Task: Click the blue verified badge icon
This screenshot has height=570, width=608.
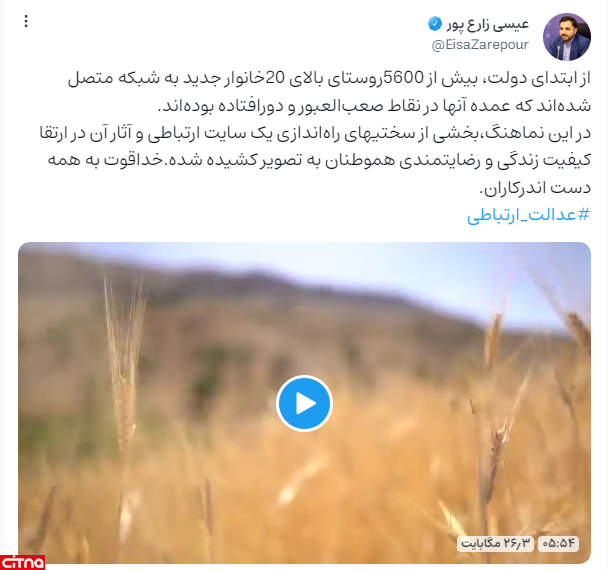Action: 435,24
